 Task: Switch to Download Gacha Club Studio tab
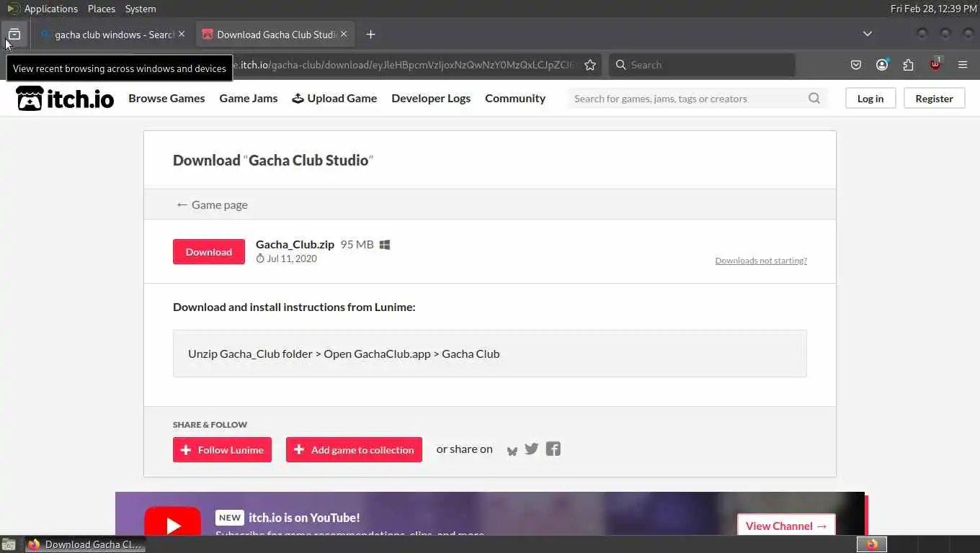pyautogui.click(x=277, y=34)
